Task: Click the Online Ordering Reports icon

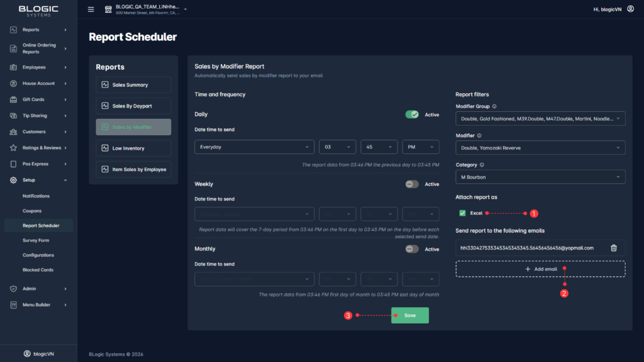Action: coord(14,48)
